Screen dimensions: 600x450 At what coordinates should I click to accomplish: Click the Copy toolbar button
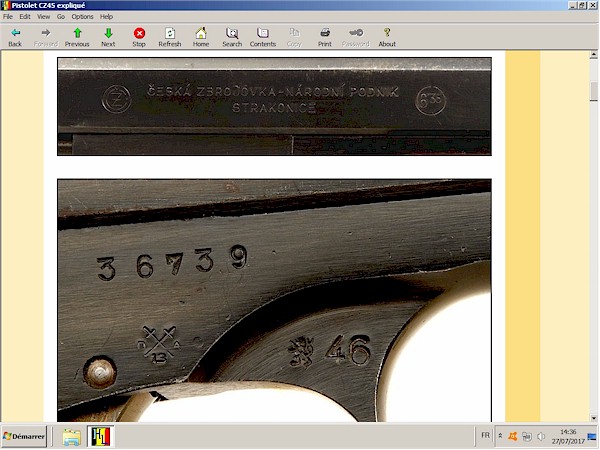click(294, 37)
